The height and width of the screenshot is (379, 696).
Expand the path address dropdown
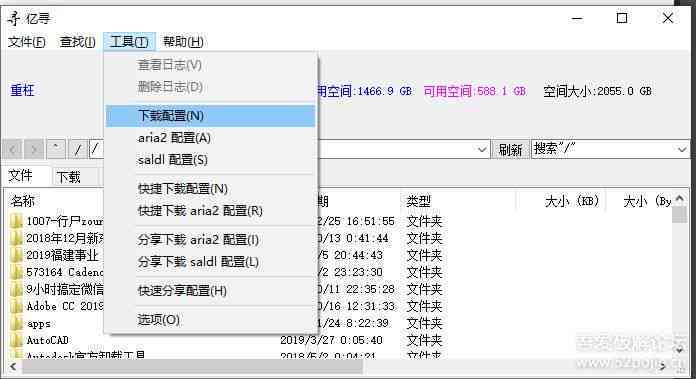coord(482,150)
